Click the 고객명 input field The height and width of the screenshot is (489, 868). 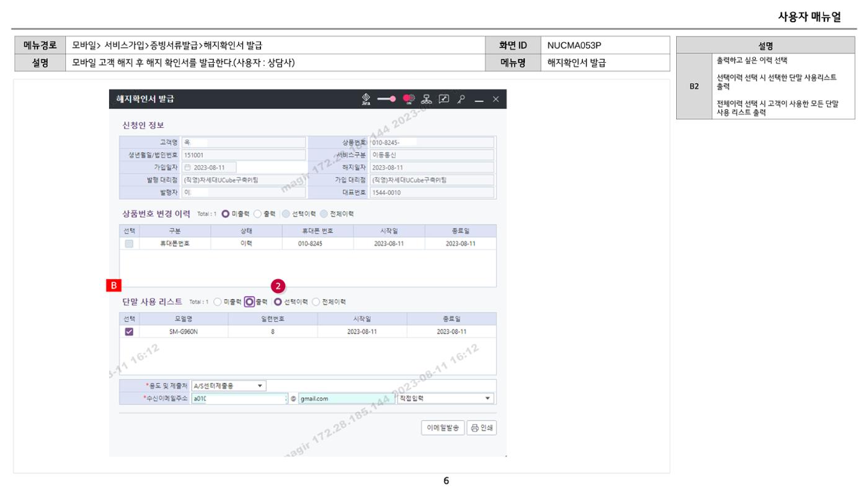(244, 143)
